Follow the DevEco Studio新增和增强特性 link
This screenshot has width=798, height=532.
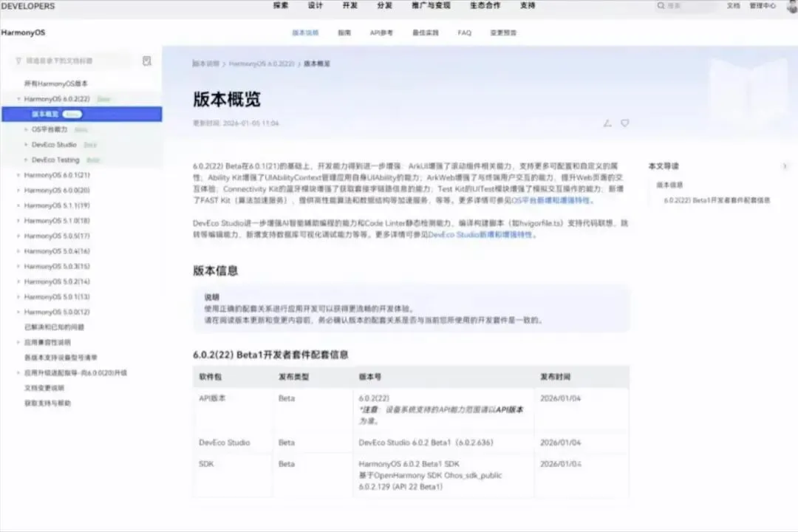[x=480, y=235]
